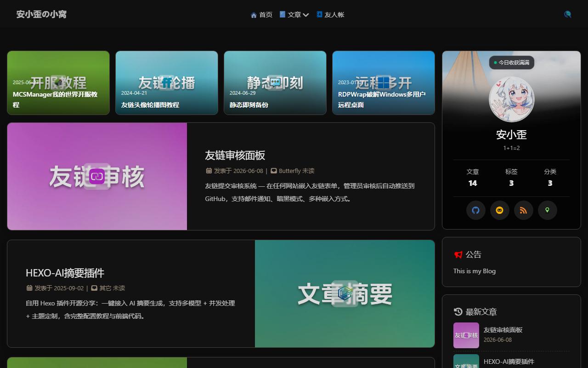Open the RDPWrap破解Windows多用户远程桌面 card
Viewport: 588px width, 368px height.
tap(384, 83)
